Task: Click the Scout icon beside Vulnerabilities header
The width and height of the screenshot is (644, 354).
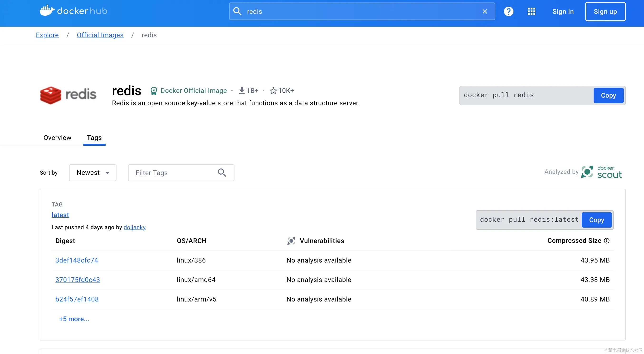Action: click(291, 241)
